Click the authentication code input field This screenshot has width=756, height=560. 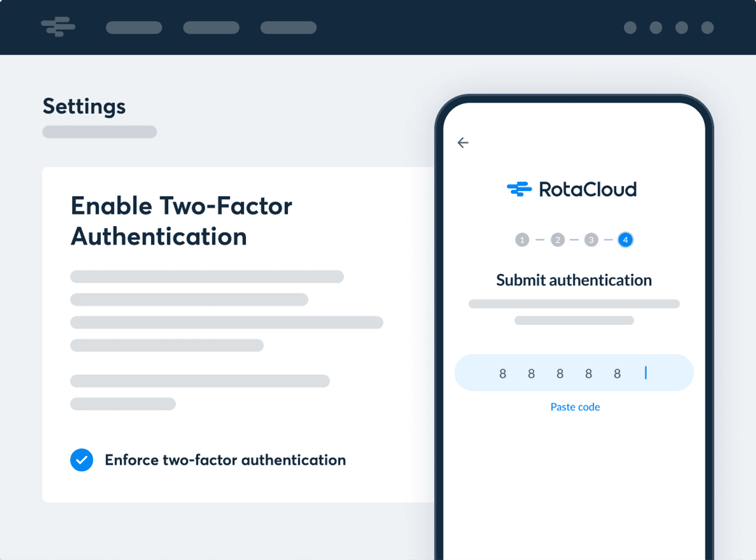[x=574, y=372]
